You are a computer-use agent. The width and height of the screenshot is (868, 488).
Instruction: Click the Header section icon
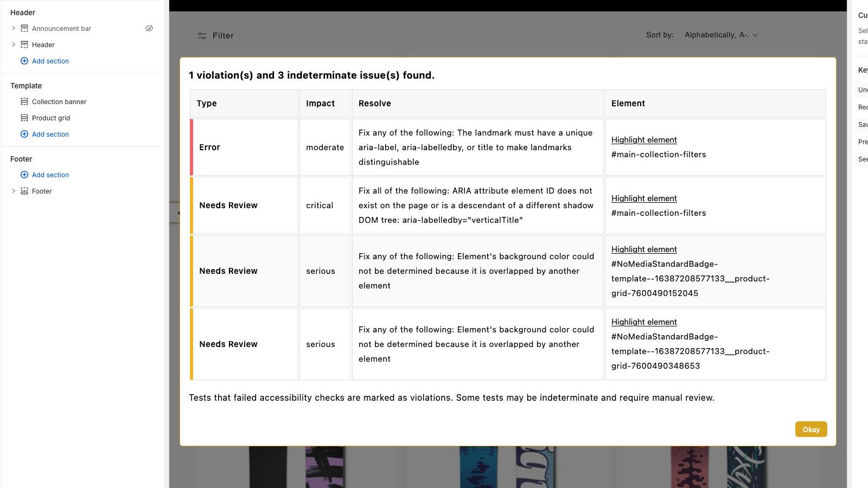tap(24, 44)
